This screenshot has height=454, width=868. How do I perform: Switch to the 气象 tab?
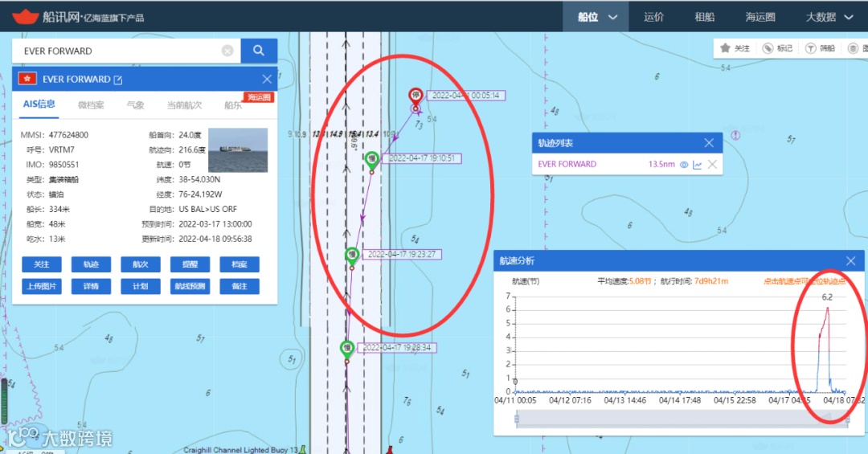click(136, 105)
